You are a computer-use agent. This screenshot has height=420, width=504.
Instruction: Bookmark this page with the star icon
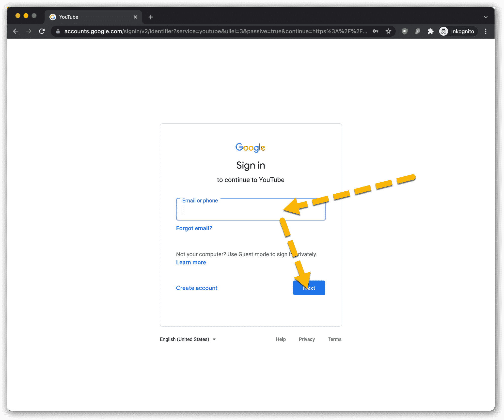tap(388, 31)
